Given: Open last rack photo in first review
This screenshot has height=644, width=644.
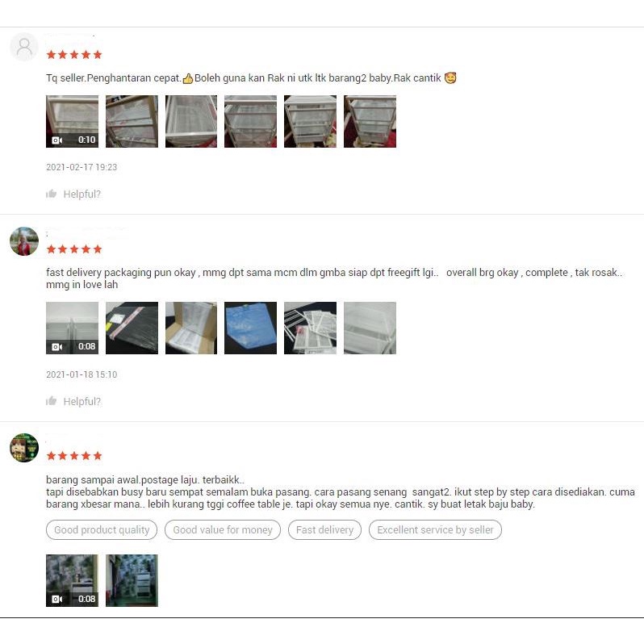Looking at the screenshot, I should (x=370, y=121).
